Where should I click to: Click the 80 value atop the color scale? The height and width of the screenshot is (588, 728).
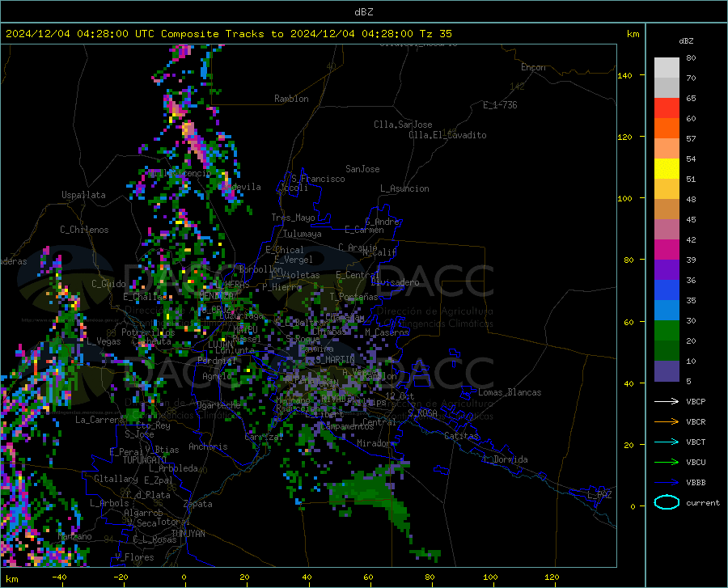(x=691, y=58)
